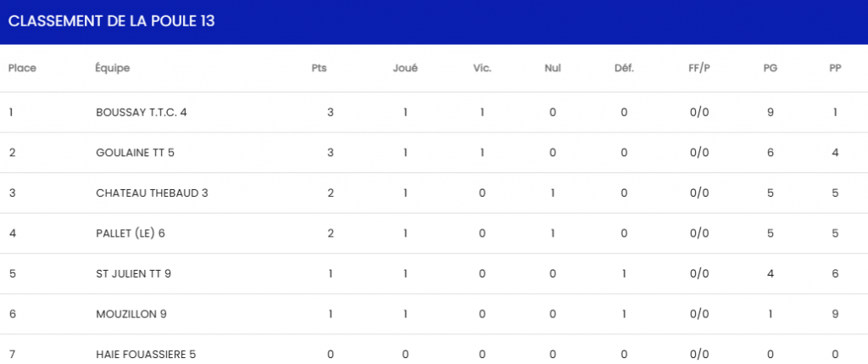Click the HAIE FOUASSIERE 5 team name
The height and width of the screenshot is (364, 868).
(x=147, y=354)
